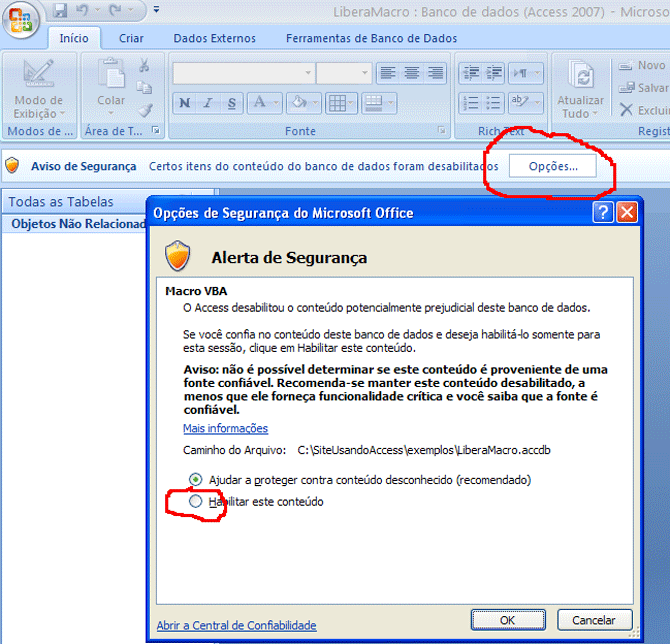Open Ferramentas de Banco de Dados tab
The height and width of the screenshot is (644, 670).
click(371, 38)
